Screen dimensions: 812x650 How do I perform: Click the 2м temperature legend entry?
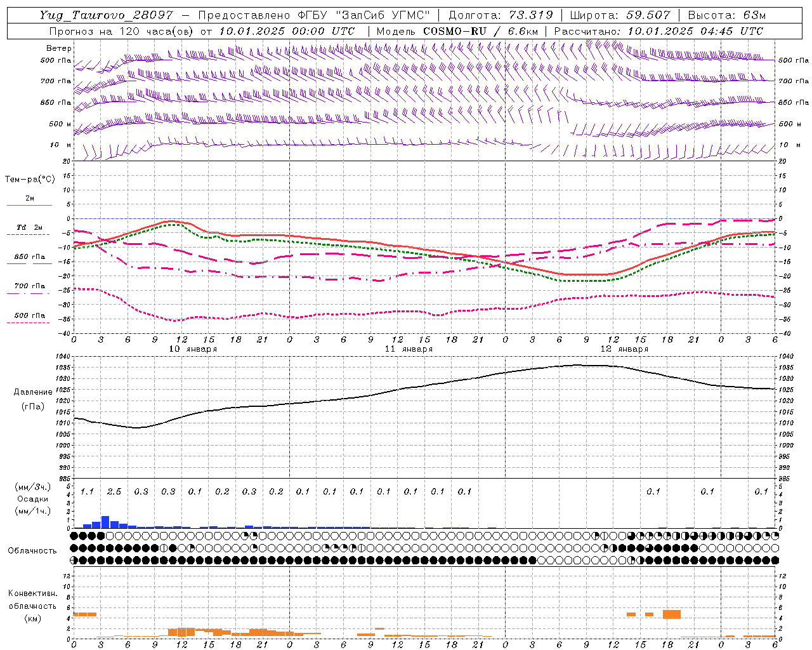(x=30, y=199)
